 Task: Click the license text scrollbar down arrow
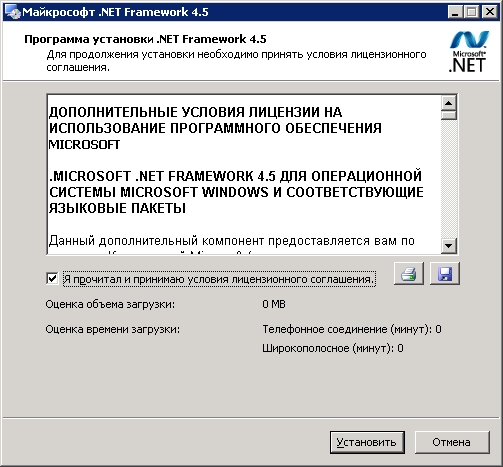tap(448, 246)
